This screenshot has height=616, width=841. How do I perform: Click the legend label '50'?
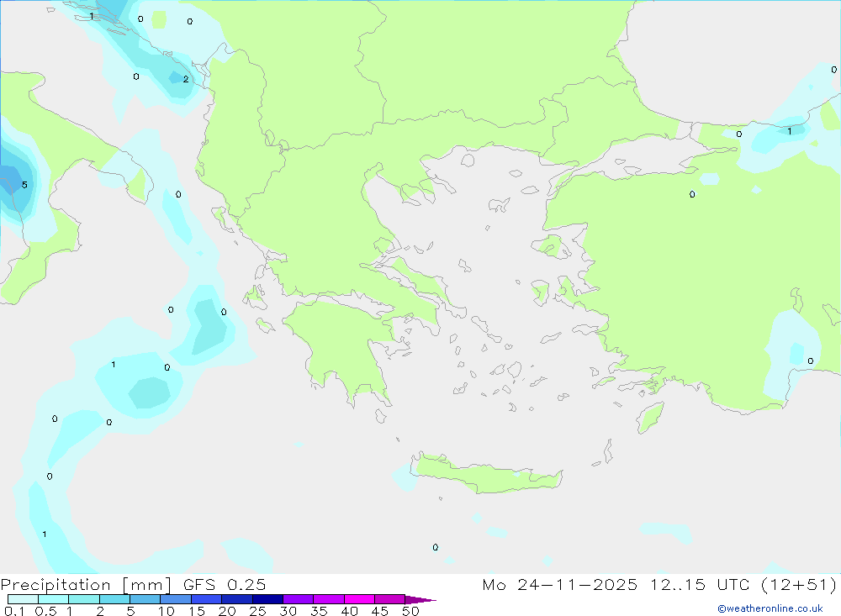pyautogui.click(x=410, y=611)
